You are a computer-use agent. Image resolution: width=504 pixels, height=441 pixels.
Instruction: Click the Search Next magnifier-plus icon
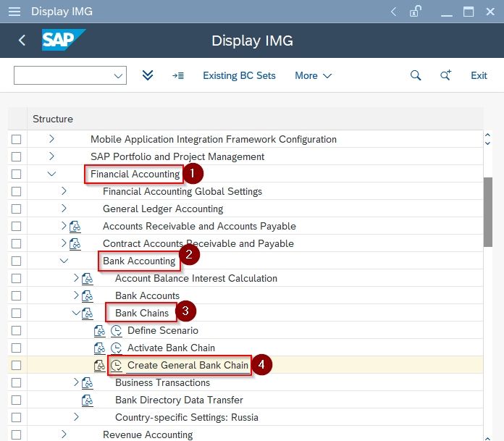tap(445, 75)
